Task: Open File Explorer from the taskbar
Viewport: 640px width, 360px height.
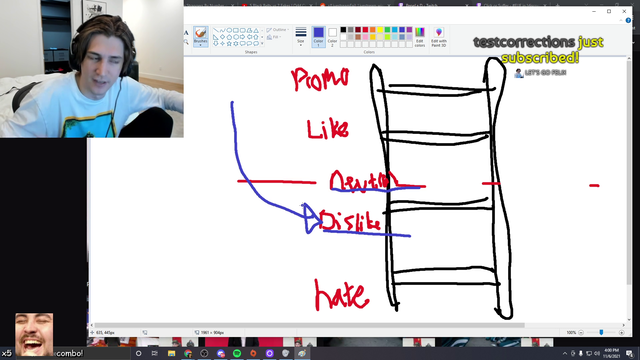Action: coord(171,353)
